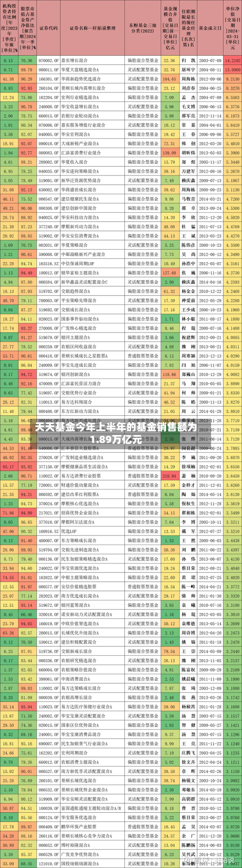This screenshot has width=242, height=868.
Task: Click the fund size cell 127.68
Action: click(x=169, y=273)
